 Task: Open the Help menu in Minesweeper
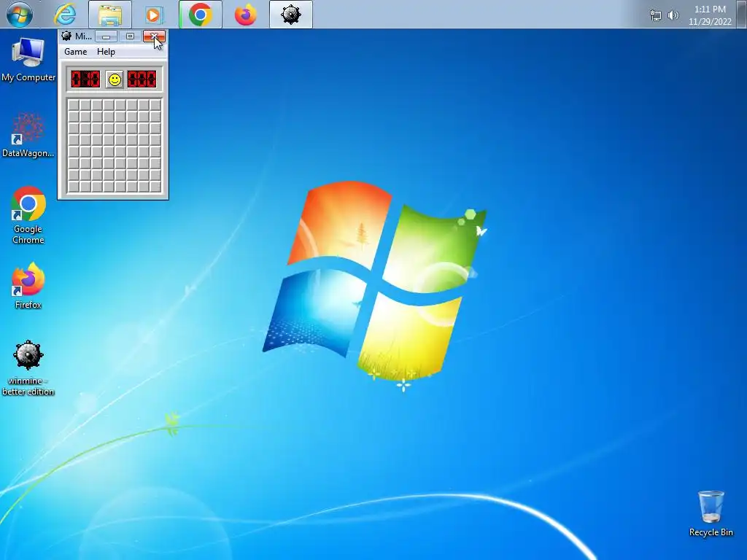tap(106, 52)
